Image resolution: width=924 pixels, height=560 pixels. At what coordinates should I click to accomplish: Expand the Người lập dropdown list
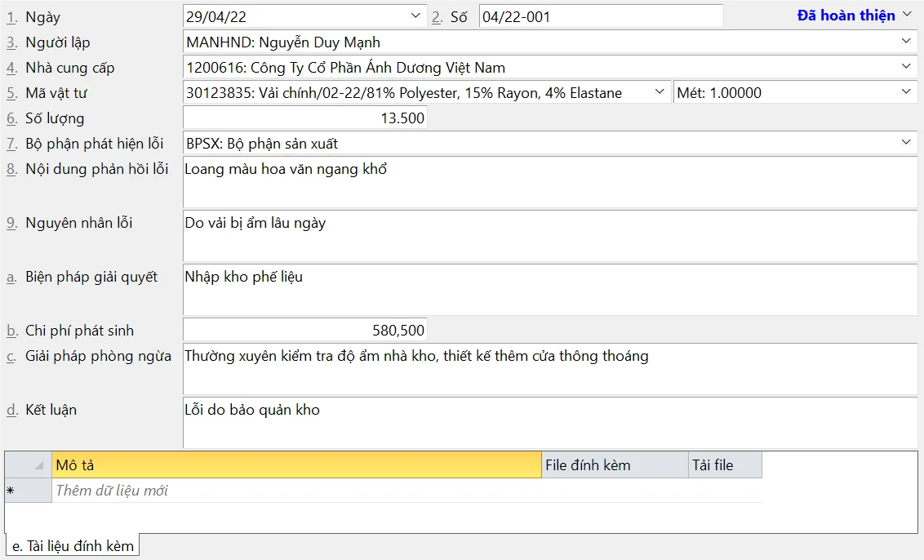coord(906,42)
